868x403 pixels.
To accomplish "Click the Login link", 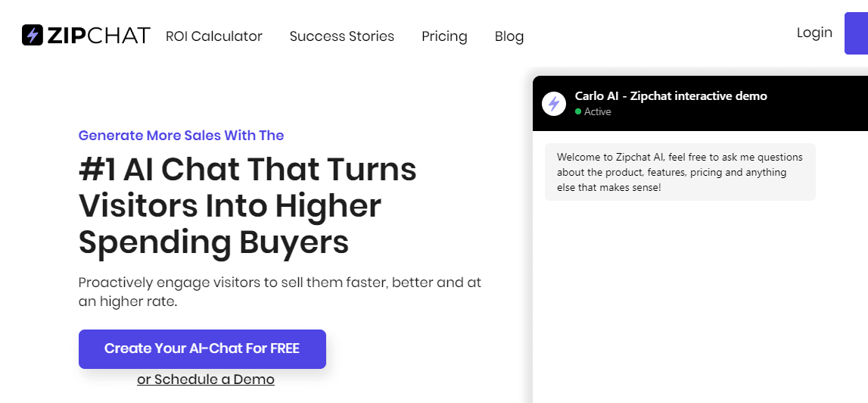I will click(x=814, y=33).
